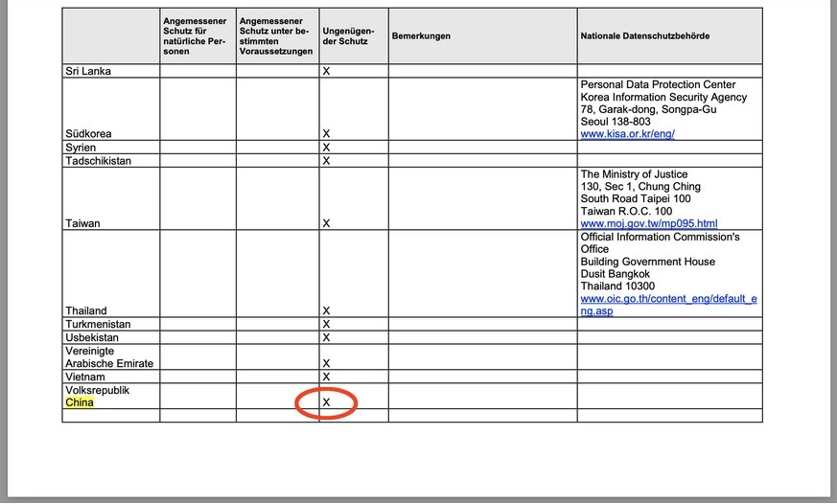Click the X in the Volksrepublik China row
The width and height of the screenshot is (837, 504).
point(326,402)
